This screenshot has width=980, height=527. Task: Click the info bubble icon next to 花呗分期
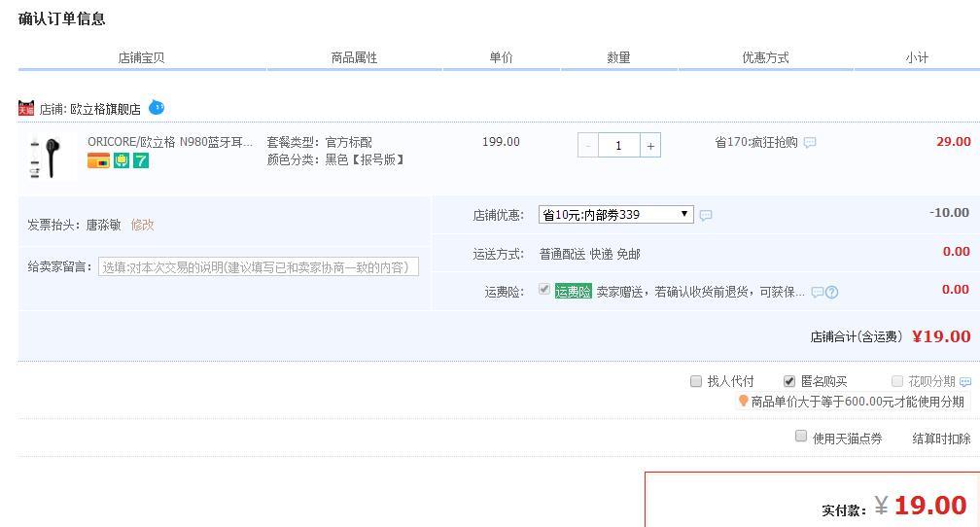[x=965, y=381]
